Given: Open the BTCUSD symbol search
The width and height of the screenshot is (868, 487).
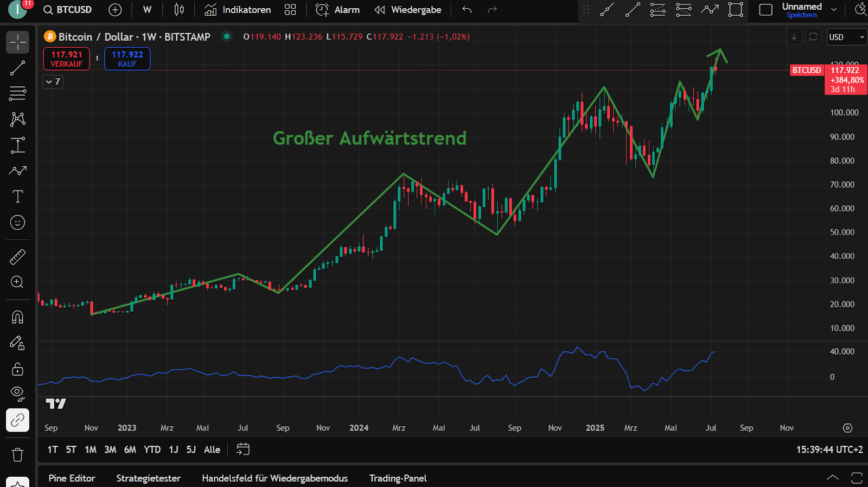Looking at the screenshot, I should pos(68,10).
